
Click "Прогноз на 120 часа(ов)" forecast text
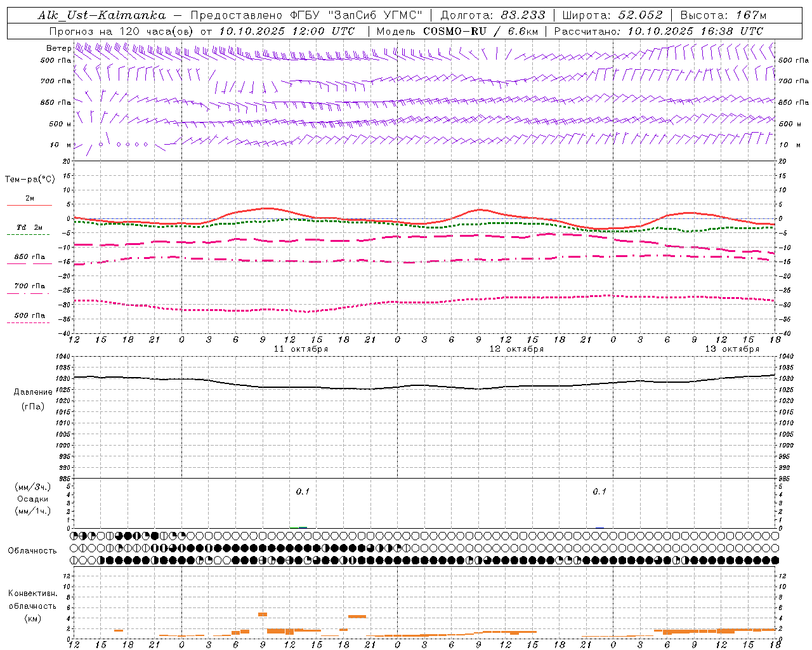click(x=122, y=31)
